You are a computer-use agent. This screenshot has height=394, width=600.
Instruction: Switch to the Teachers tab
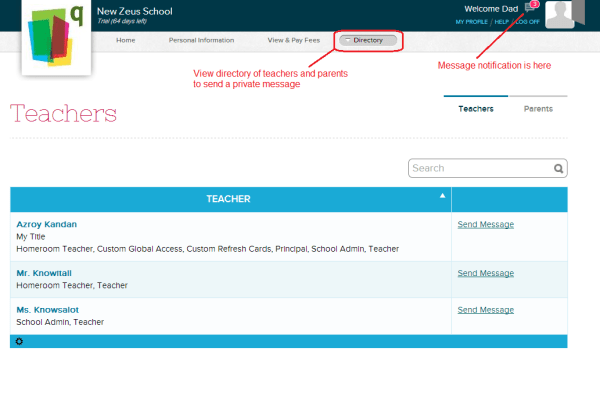pyautogui.click(x=476, y=109)
